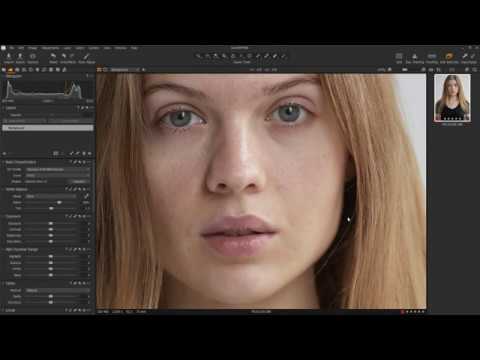Click the Contrast slider handle
This screenshot has width=480, height=360.
tap(51, 229)
